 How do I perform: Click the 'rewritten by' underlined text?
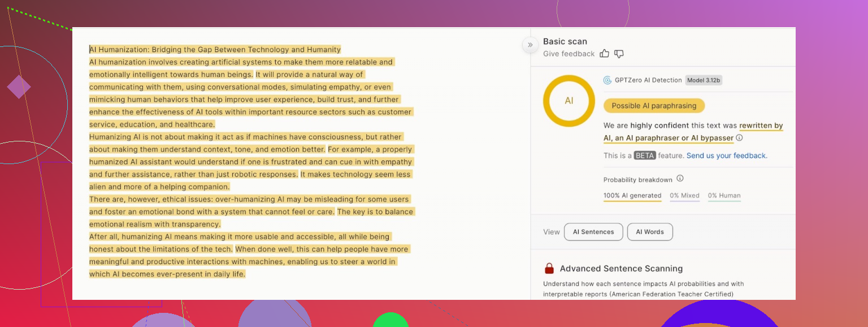coord(761,126)
